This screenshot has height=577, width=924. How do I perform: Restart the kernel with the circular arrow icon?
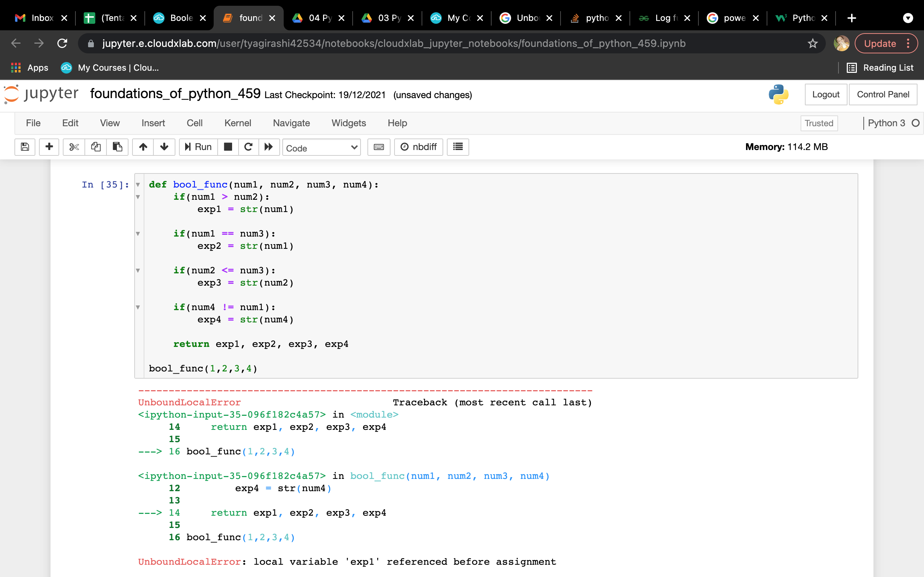pos(248,147)
